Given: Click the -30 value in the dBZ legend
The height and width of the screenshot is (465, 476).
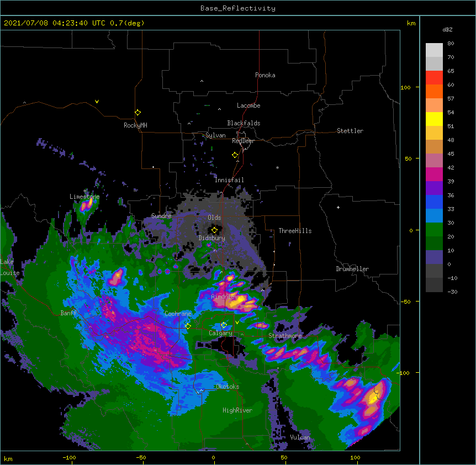Looking at the screenshot, I should point(452,292).
